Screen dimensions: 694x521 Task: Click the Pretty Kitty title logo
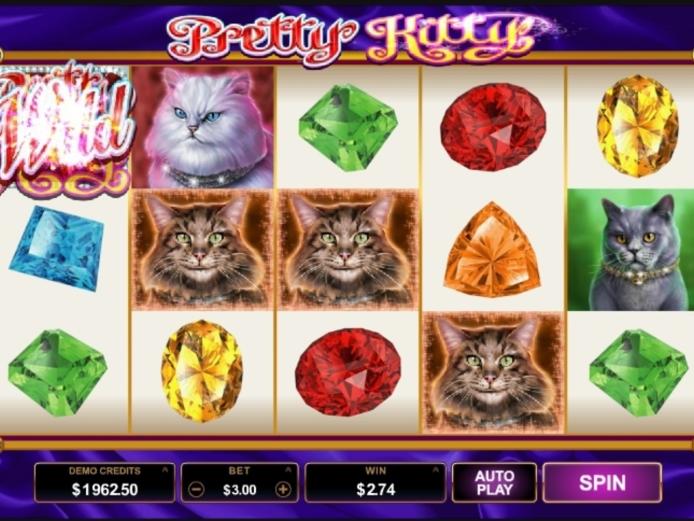(x=350, y=38)
